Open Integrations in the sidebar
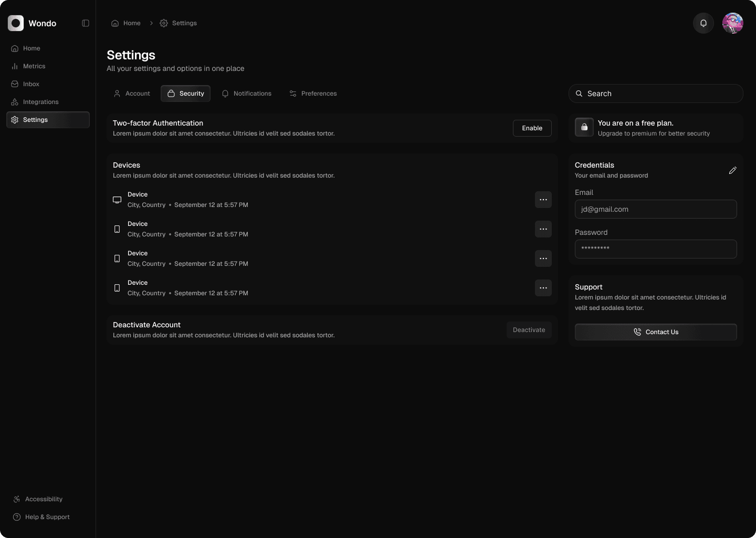Viewport: 756px width, 538px height. [40, 102]
